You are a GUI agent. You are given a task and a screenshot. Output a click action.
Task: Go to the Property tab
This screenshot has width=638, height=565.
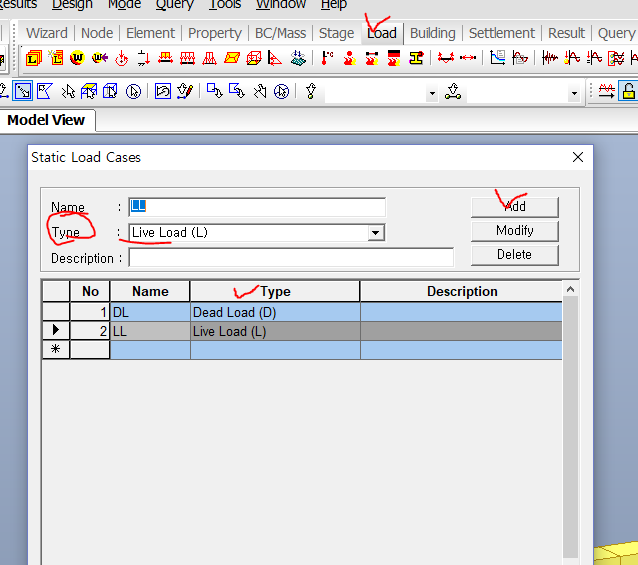click(x=215, y=33)
